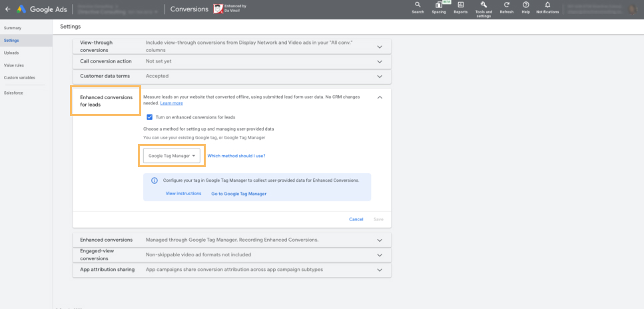Click Go to Google Tag Manager link
The height and width of the screenshot is (309, 644).
pos(238,194)
